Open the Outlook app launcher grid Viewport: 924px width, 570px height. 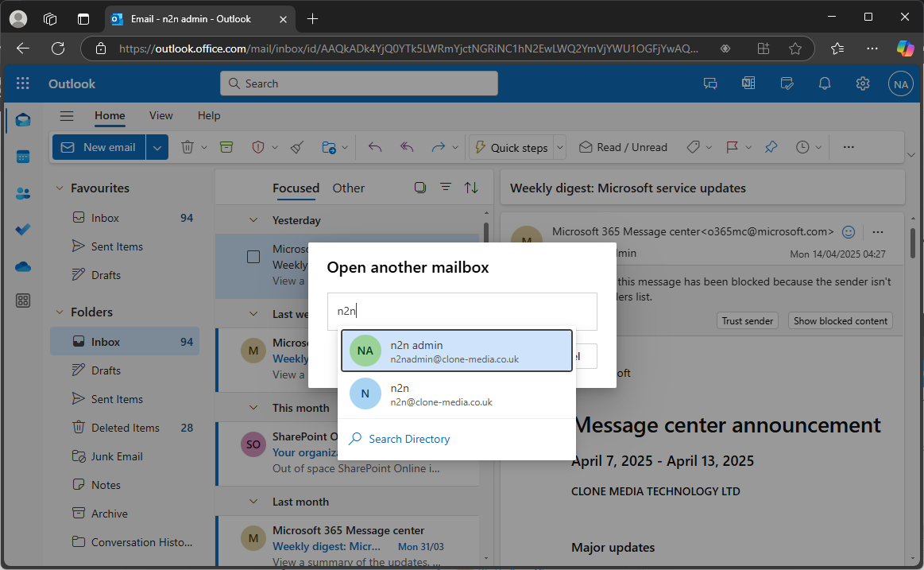(x=23, y=83)
